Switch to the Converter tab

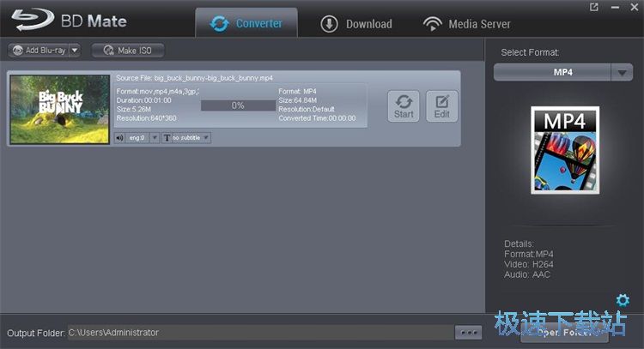pyautogui.click(x=246, y=23)
